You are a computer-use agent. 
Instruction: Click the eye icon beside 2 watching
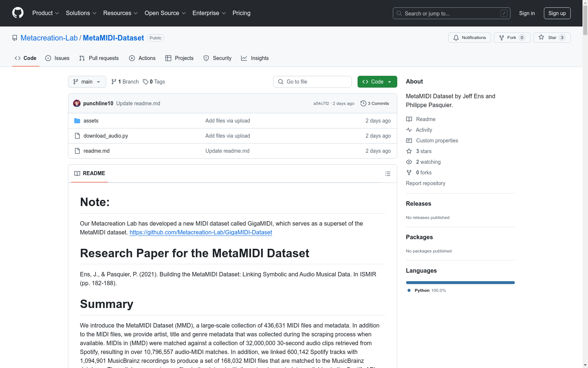[409, 162]
